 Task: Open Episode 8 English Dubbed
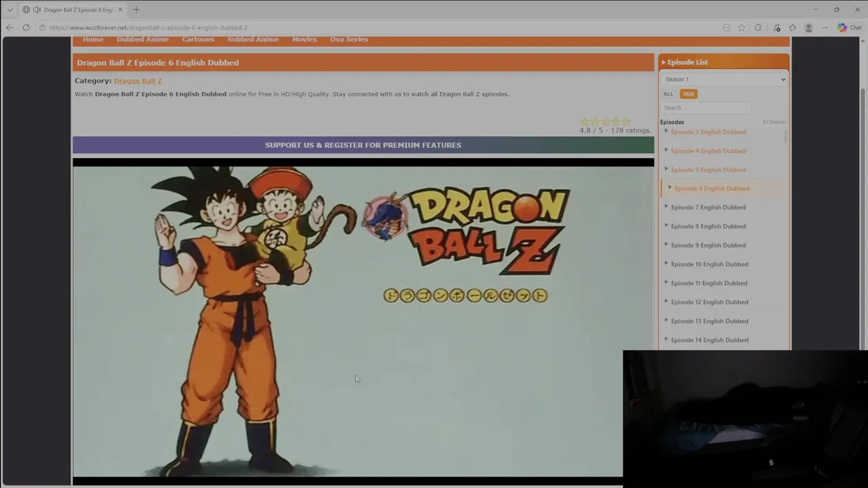point(708,226)
